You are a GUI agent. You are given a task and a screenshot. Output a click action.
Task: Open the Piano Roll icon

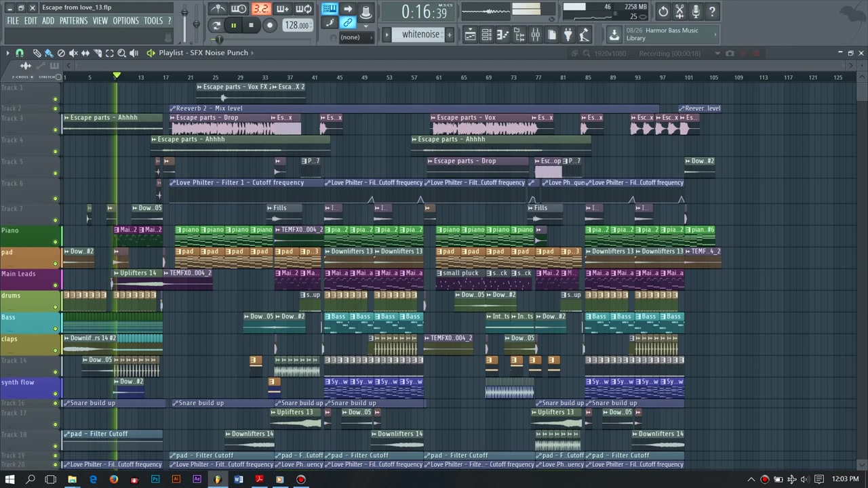pos(502,35)
